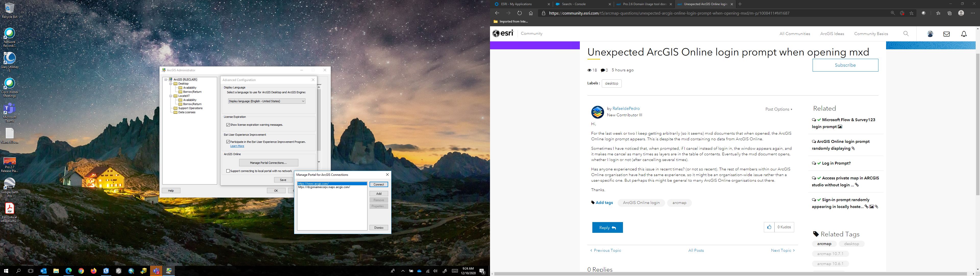Open the browser Collections icon
The height and width of the screenshot is (276, 980).
pos(950,13)
